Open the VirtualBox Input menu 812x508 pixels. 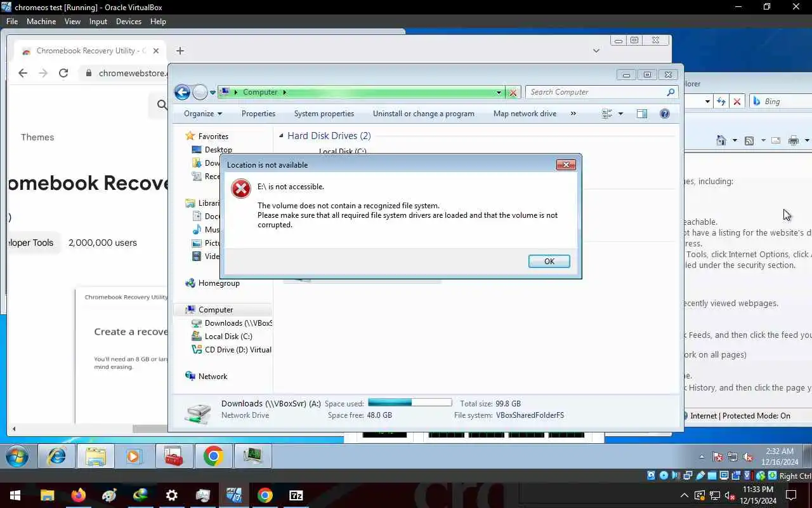tap(98, 22)
